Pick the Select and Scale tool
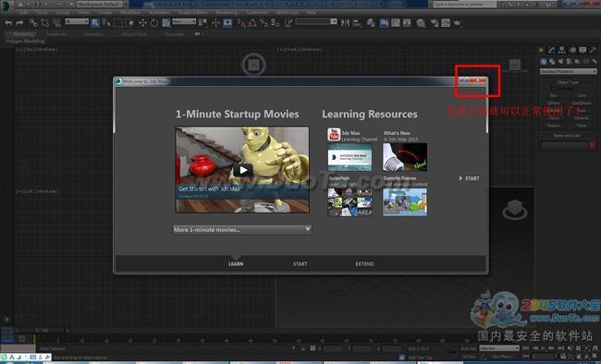601x364 pixels. tap(166, 23)
